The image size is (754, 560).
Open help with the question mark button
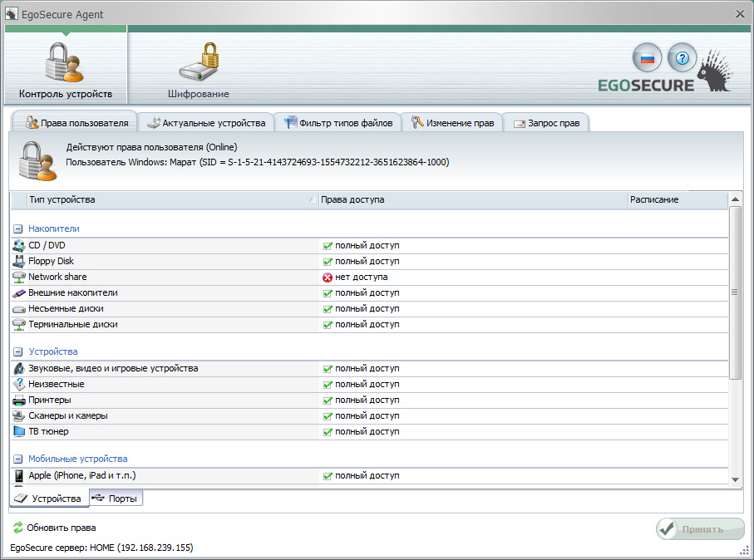pos(682,58)
